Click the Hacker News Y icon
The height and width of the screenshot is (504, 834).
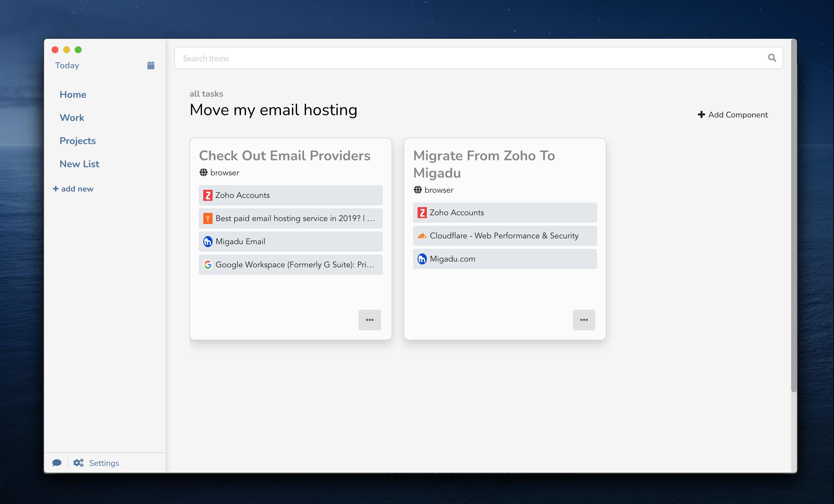pyautogui.click(x=207, y=218)
